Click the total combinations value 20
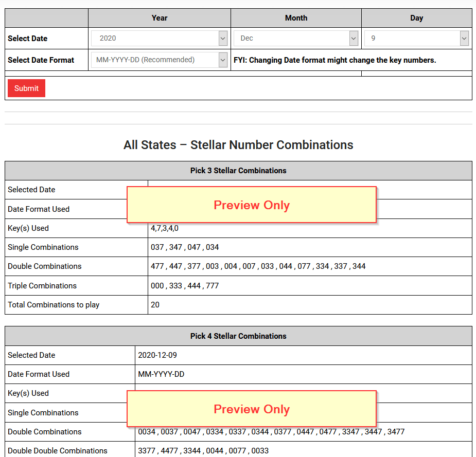This screenshot has width=476, height=457. tap(155, 305)
